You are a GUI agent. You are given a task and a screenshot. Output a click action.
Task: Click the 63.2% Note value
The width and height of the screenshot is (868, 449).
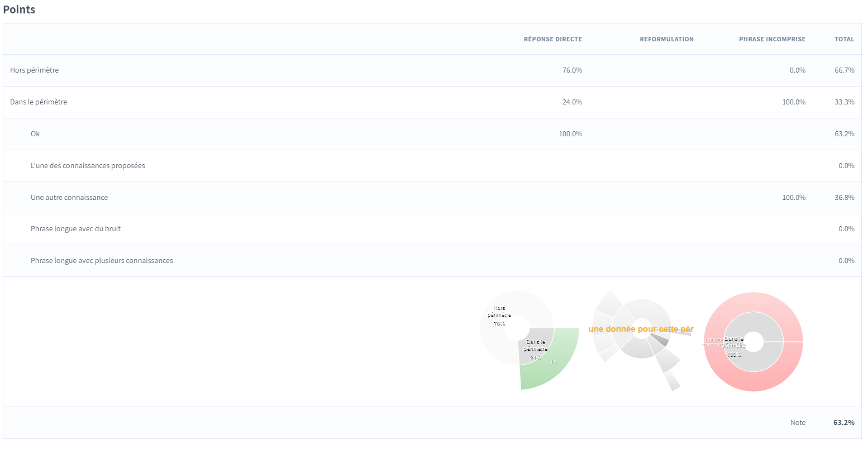[843, 423]
